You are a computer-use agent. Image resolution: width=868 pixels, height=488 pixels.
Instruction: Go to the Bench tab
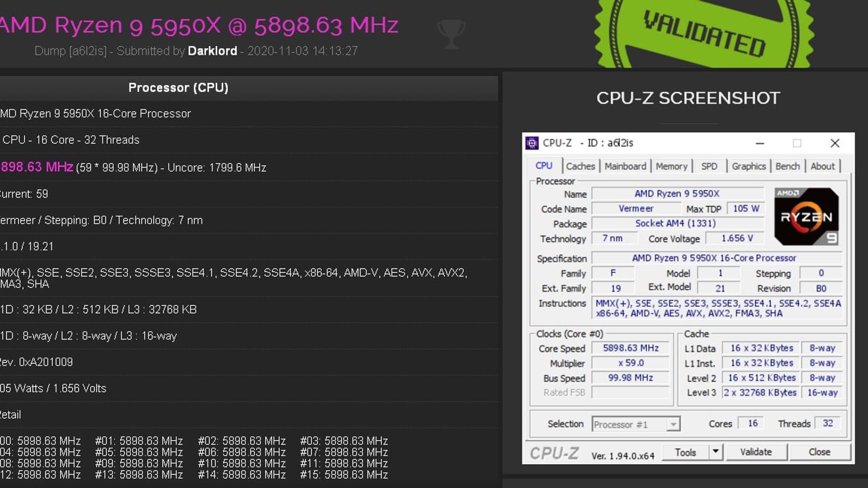click(x=788, y=166)
